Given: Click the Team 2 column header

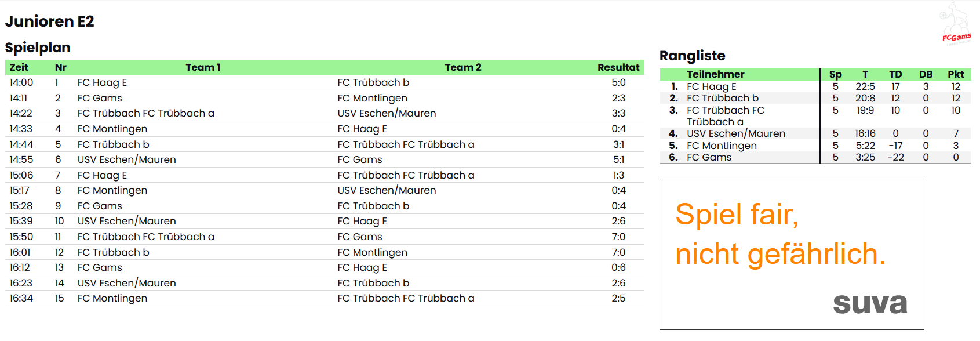Looking at the screenshot, I should [462, 67].
